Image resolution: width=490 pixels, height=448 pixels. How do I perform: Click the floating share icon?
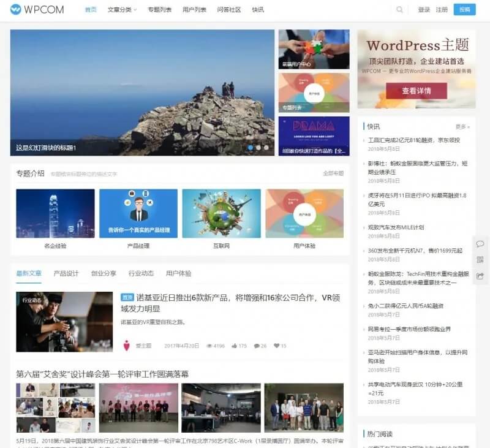(x=480, y=276)
